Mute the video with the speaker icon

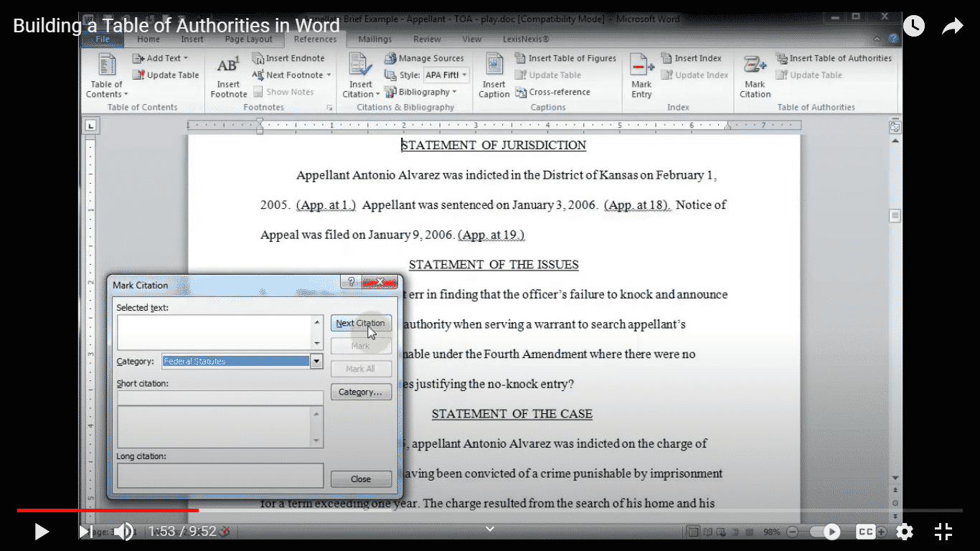123,532
